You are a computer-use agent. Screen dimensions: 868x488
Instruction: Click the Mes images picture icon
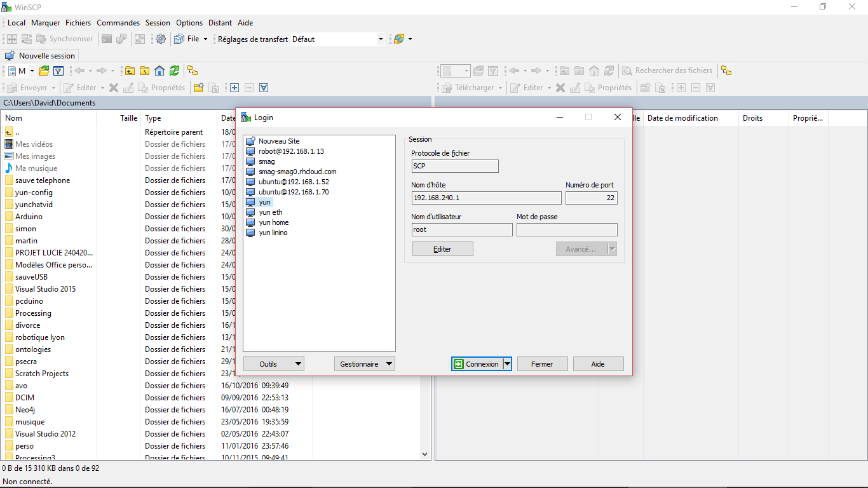9,156
